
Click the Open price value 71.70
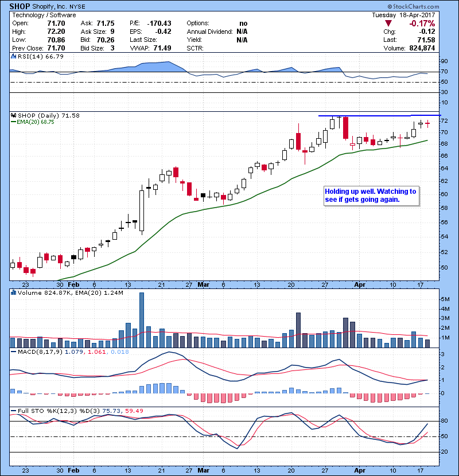click(x=56, y=24)
